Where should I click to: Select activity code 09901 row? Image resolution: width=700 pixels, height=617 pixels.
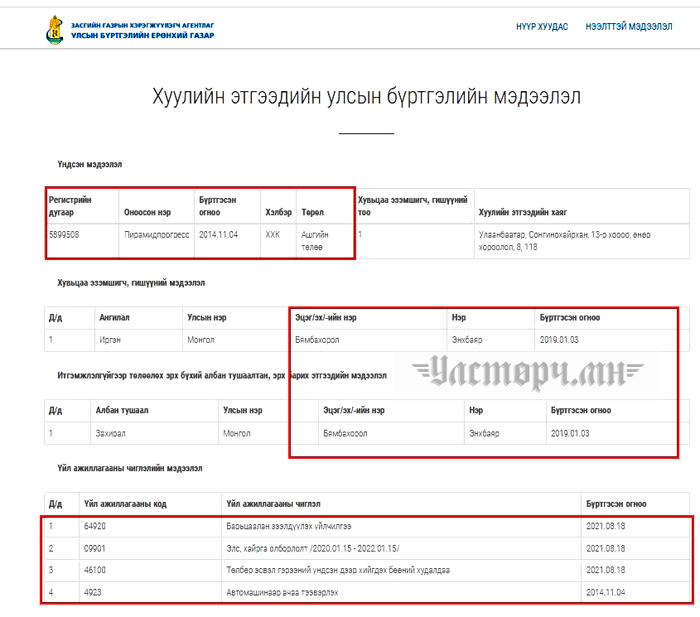96,548
